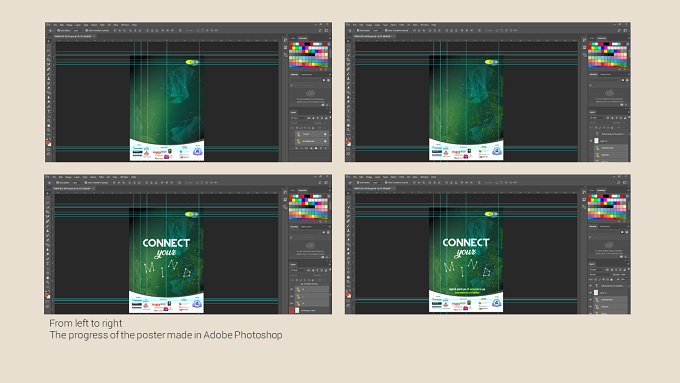
Task: Select the Lasso tool in top-left screenshot
Action: coord(49,51)
